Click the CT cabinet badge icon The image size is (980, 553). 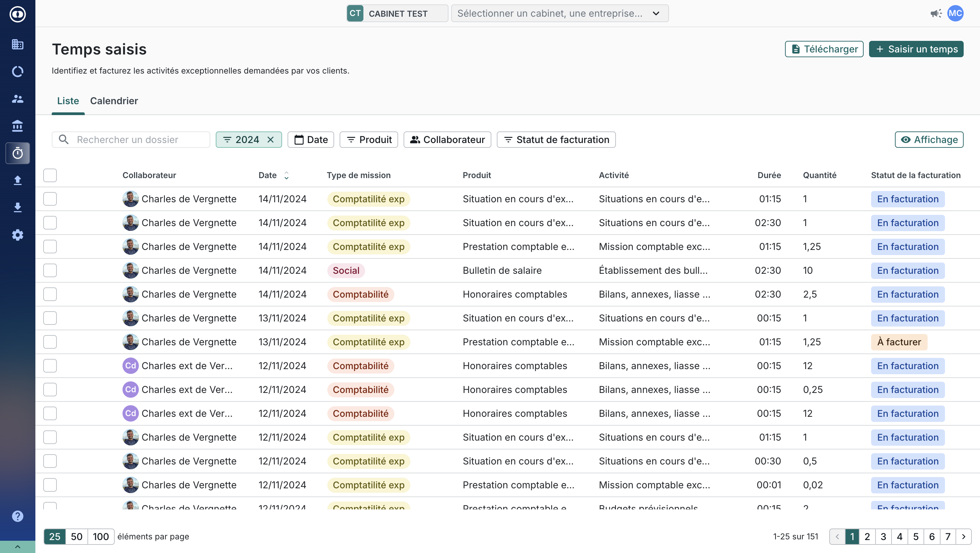[355, 13]
